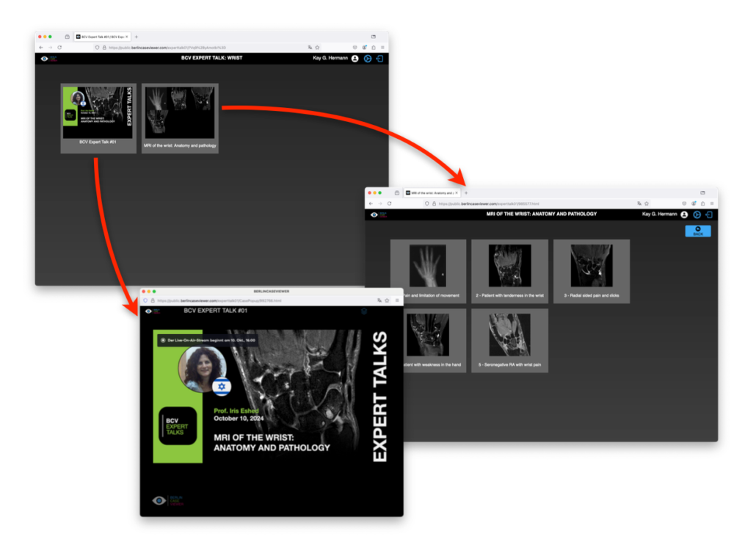Click the lock icon in MRI of the Wrist address bar
Viewport: 756px width, 556px height.
[434, 203]
